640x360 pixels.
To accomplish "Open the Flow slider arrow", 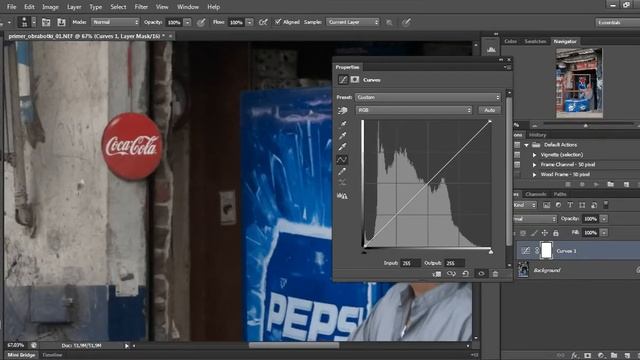I will point(249,22).
